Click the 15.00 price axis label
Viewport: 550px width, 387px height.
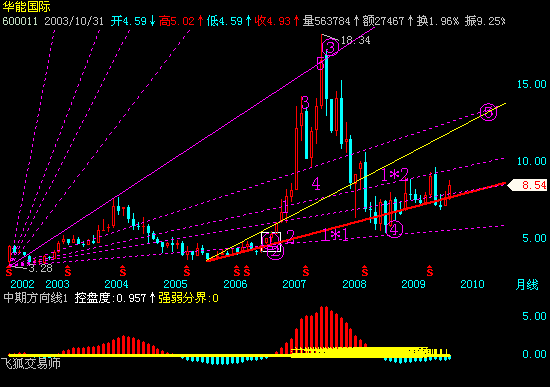pyautogui.click(x=531, y=84)
